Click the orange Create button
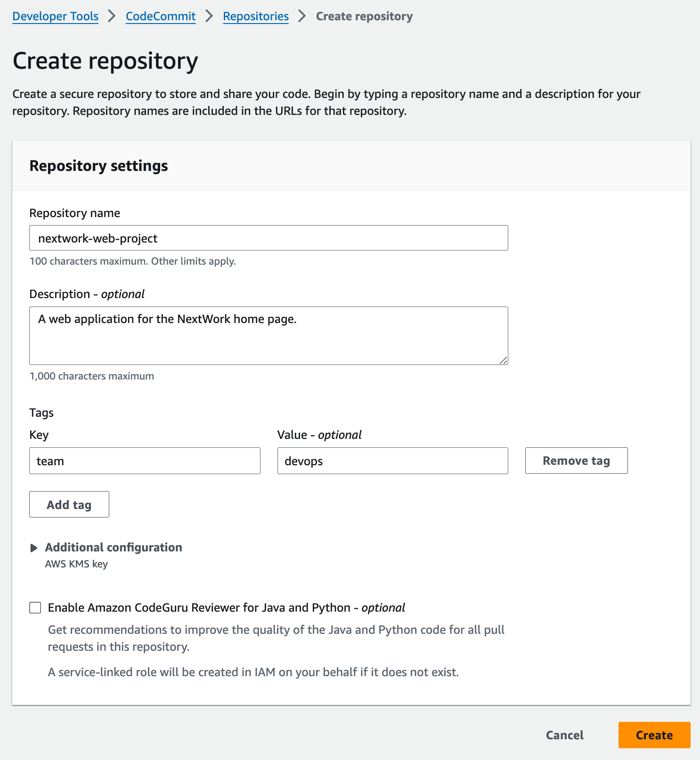The image size is (700, 760). point(654,735)
